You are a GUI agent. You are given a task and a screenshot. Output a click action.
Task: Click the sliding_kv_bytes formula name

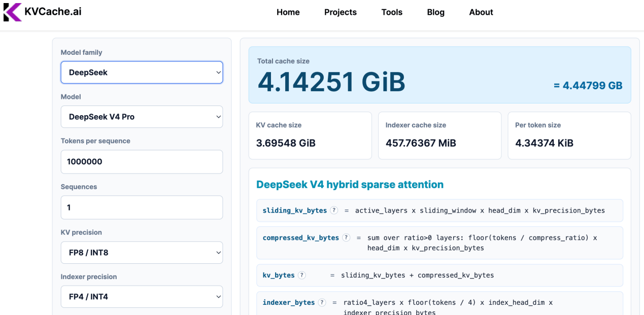(x=295, y=211)
